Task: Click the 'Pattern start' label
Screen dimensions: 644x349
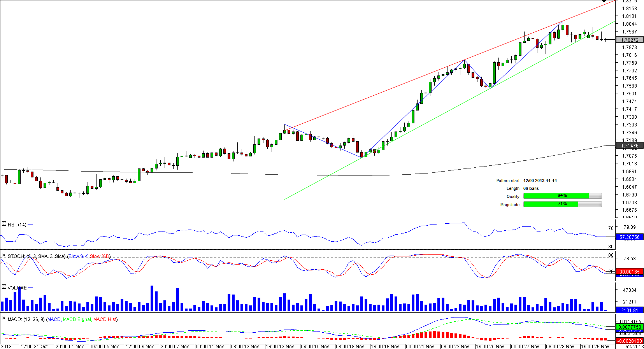Action: [508, 181]
